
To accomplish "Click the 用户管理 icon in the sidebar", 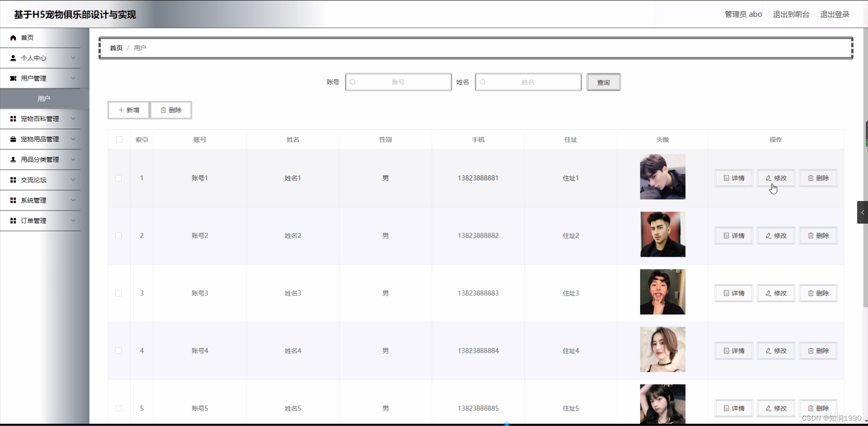I will click(13, 78).
